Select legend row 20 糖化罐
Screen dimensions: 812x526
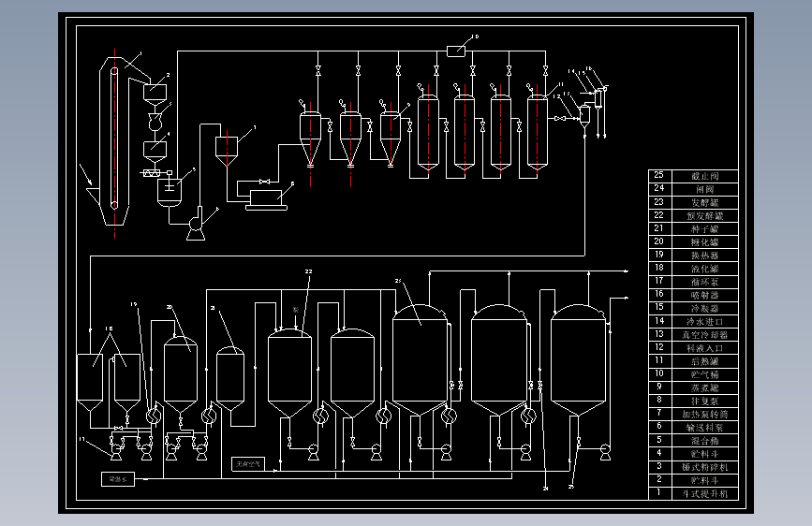693,242
